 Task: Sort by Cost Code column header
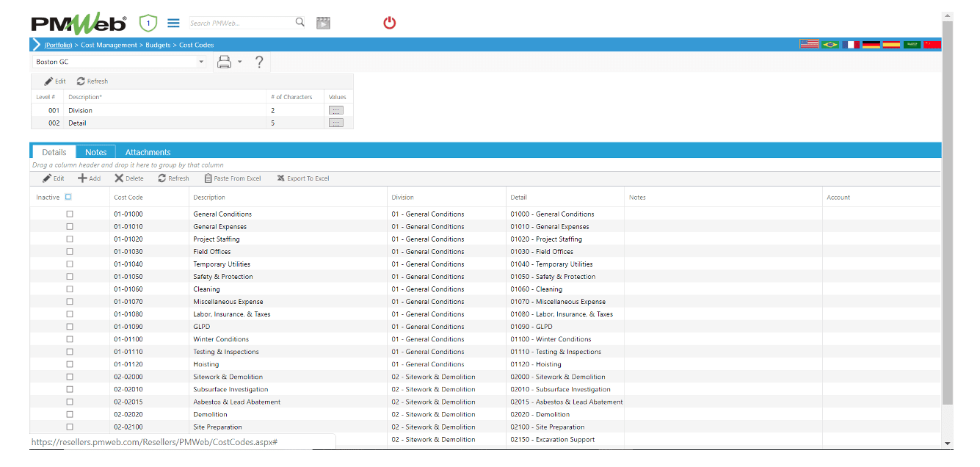128,197
